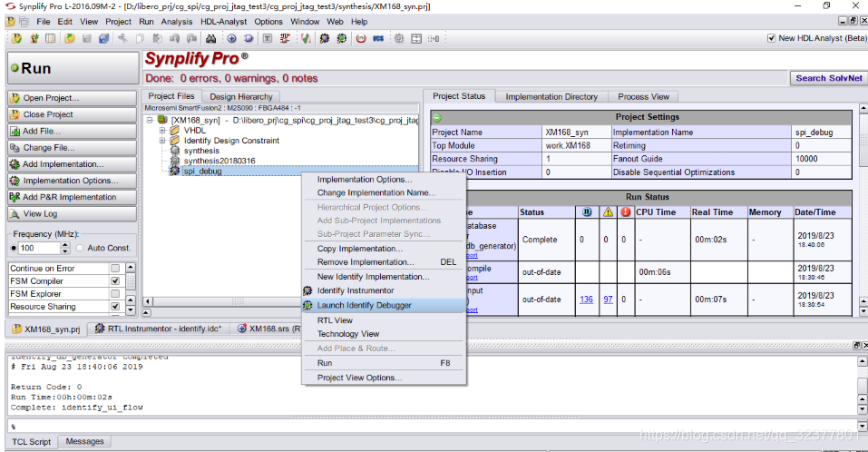868x452 pixels.
Task: Collapse the XM168_syn project tree root
Action: point(150,120)
